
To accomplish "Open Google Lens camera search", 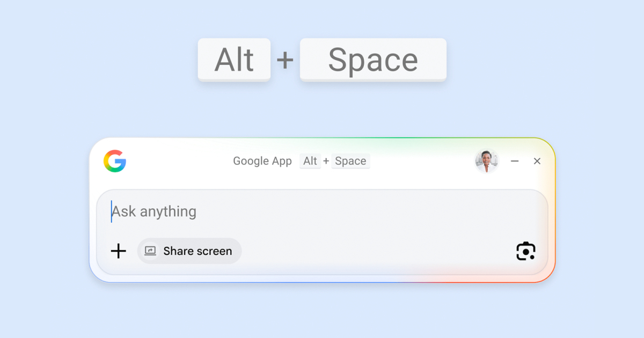I will click(525, 251).
